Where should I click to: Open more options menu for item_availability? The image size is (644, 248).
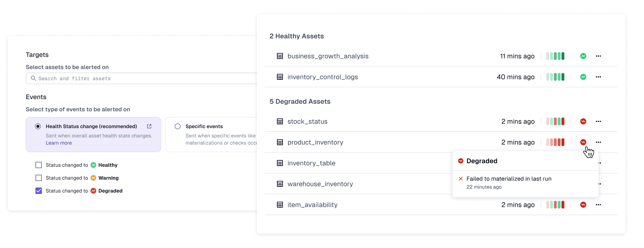pyautogui.click(x=598, y=205)
